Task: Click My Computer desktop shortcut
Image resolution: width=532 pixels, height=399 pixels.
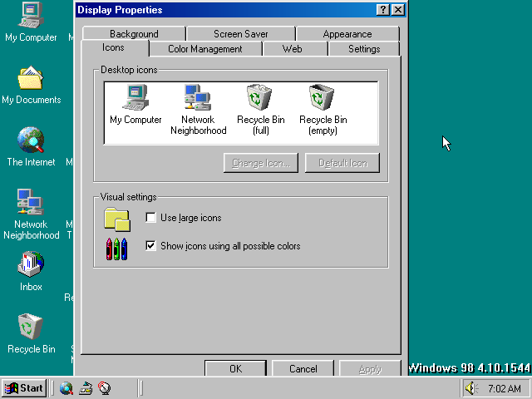Action: point(31,22)
